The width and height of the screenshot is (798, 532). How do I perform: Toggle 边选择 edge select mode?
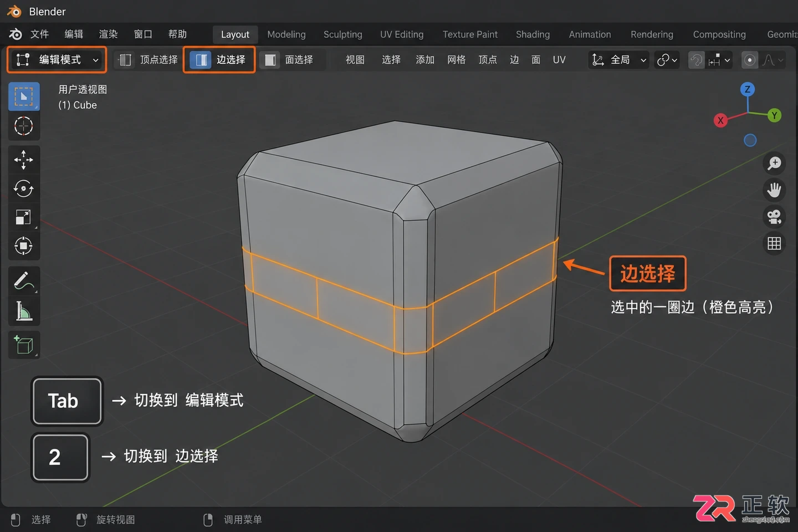pyautogui.click(x=219, y=60)
